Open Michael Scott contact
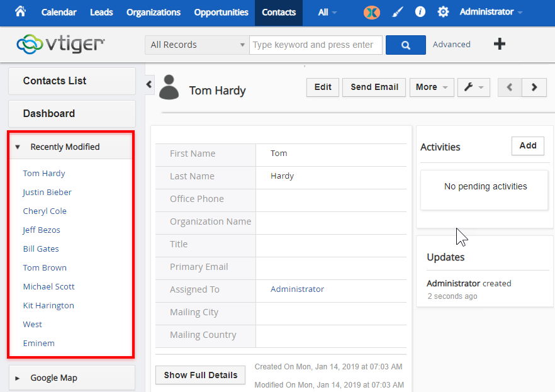The width and height of the screenshot is (555, 392). click(x=48, y=286)
